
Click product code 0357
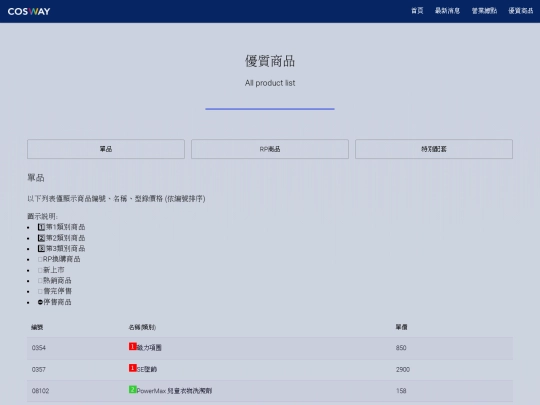(39, 370)
